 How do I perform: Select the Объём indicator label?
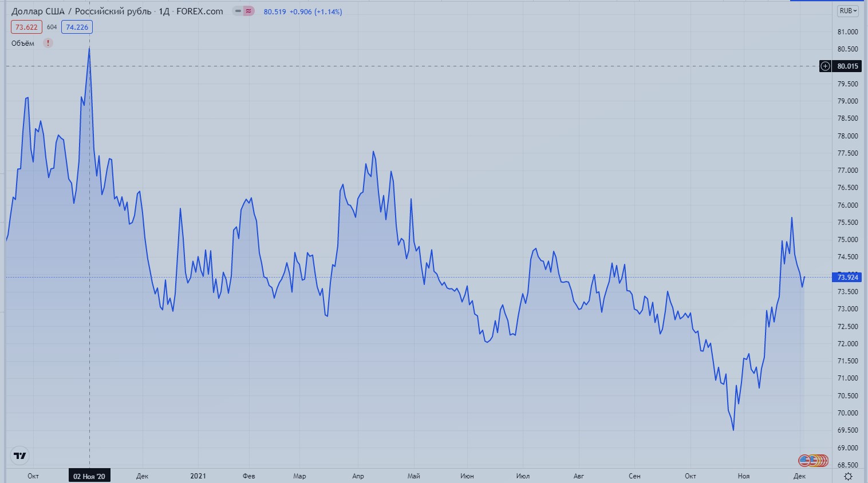pyautogui.click(x=23, y=43)
